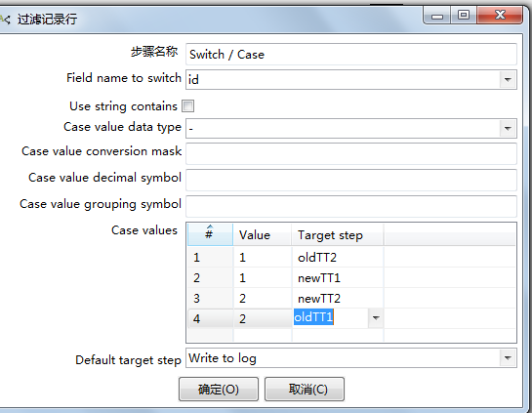Viewport: 532px width, 413px height.
Task: Click the Case value grouping symbol field
Action: [350, 206]
